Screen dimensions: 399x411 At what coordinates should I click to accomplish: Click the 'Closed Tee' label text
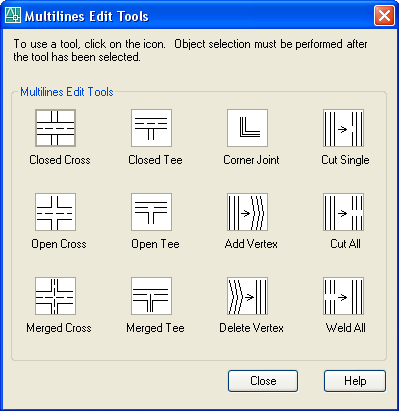[155, 160]
